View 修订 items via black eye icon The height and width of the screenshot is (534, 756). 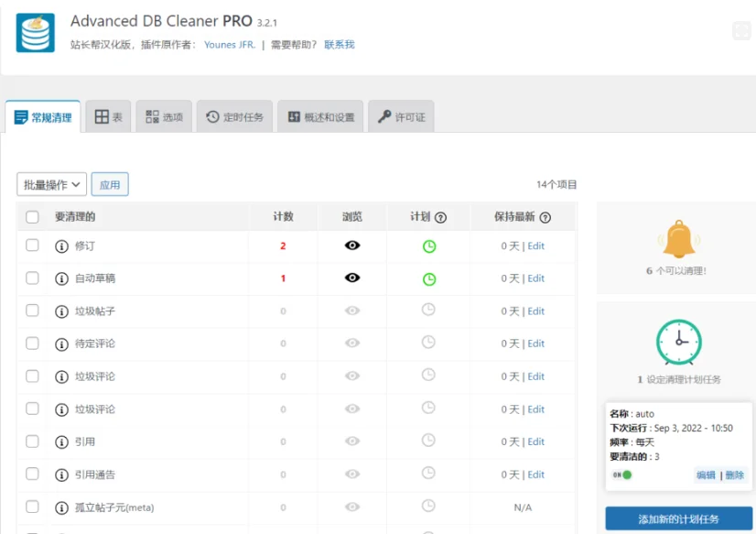point(352,245)
